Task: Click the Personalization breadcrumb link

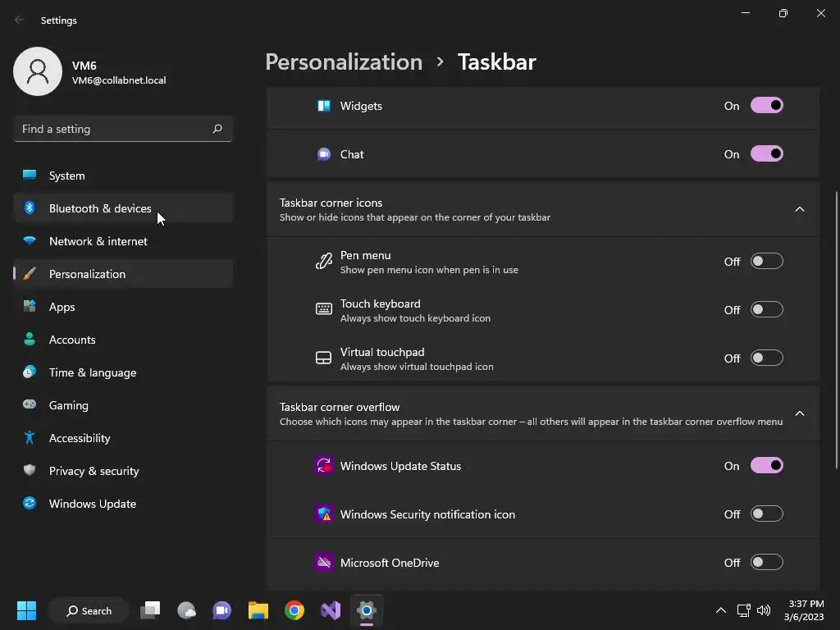Action: tap(344, 62)
